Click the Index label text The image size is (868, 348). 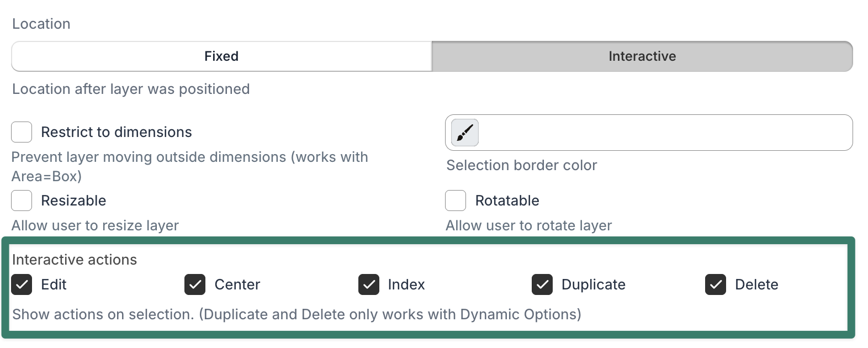(406, 284)
